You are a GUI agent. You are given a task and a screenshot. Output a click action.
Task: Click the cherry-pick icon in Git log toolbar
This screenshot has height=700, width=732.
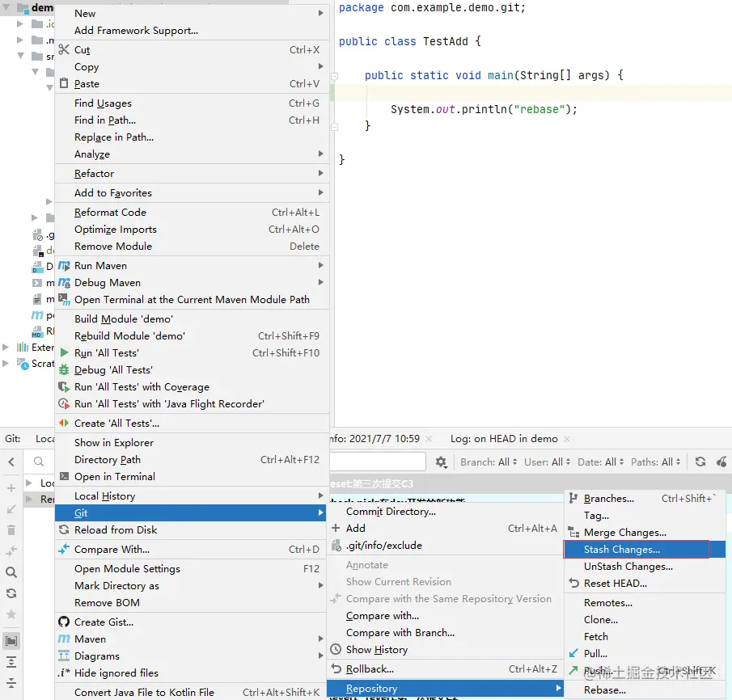click(x=721, y=462)
